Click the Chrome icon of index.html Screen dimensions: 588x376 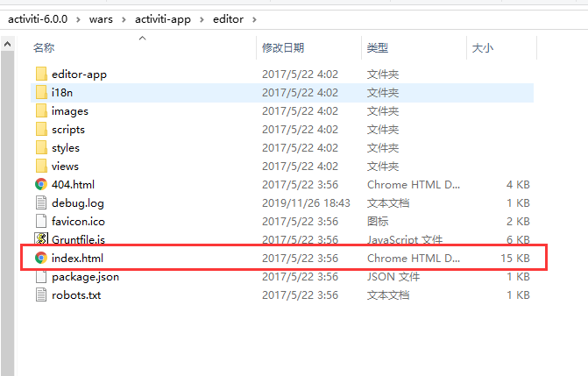(41, 258)
